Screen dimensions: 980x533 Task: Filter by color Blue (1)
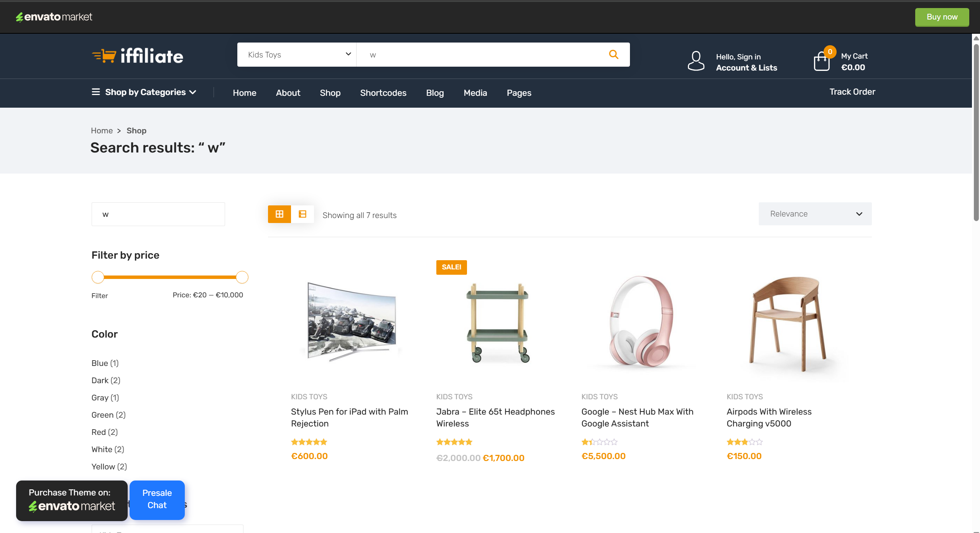tap(105, 363)
